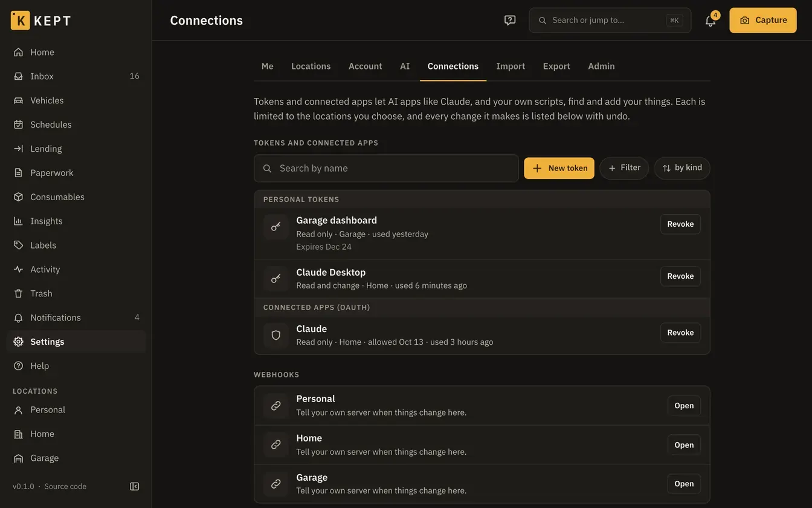Click the Kept logo icon

pos(20,20)
